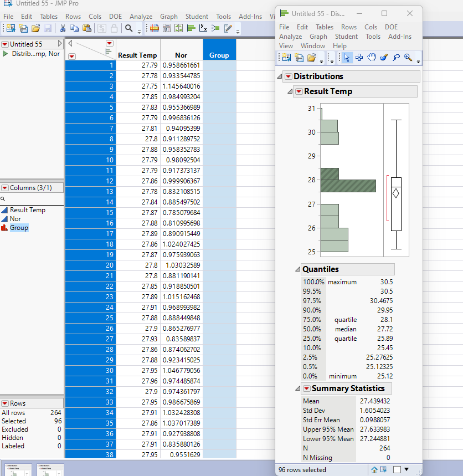The height and width of the screenshot is (476, 463).
Task: Select the Crosshairs tool
Action: coord(359,58)
